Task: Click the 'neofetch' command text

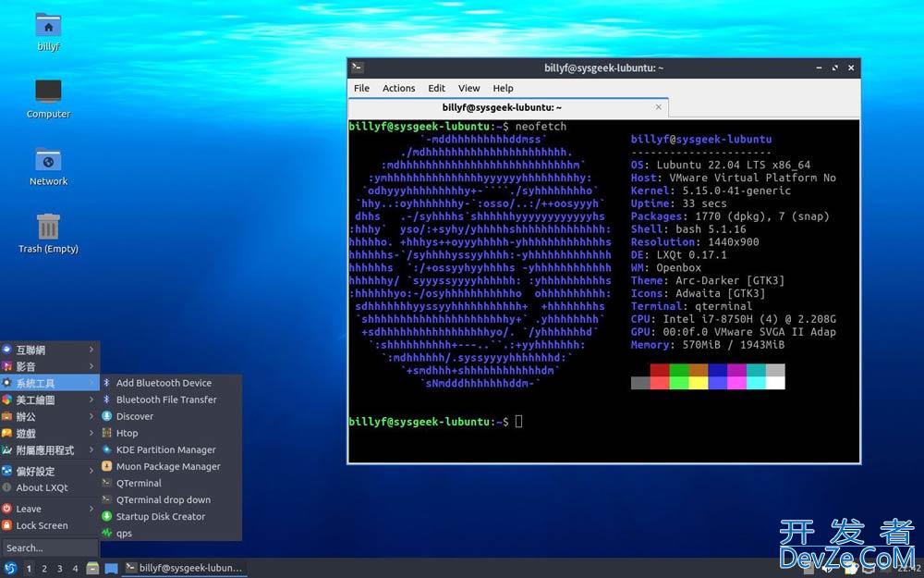Action: tap(541, 126)
